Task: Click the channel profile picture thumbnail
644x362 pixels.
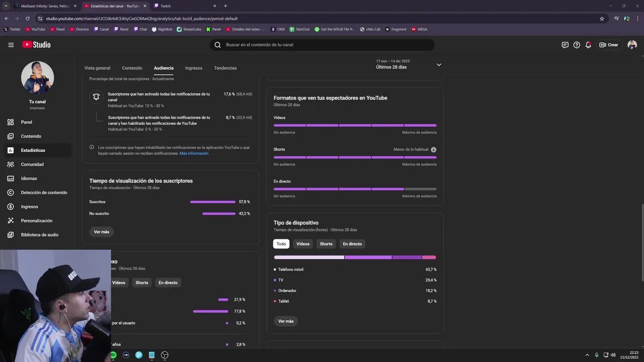Action: point(37,77)
